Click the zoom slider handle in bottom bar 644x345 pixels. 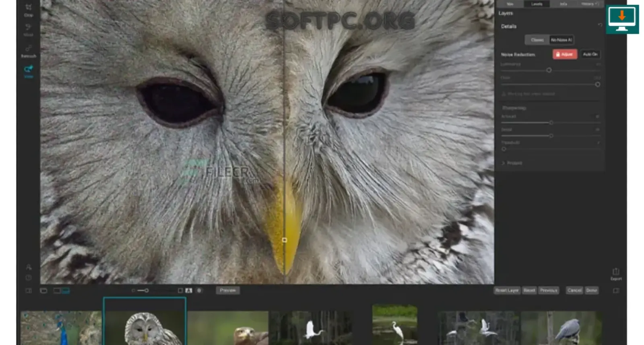(147, 290)
